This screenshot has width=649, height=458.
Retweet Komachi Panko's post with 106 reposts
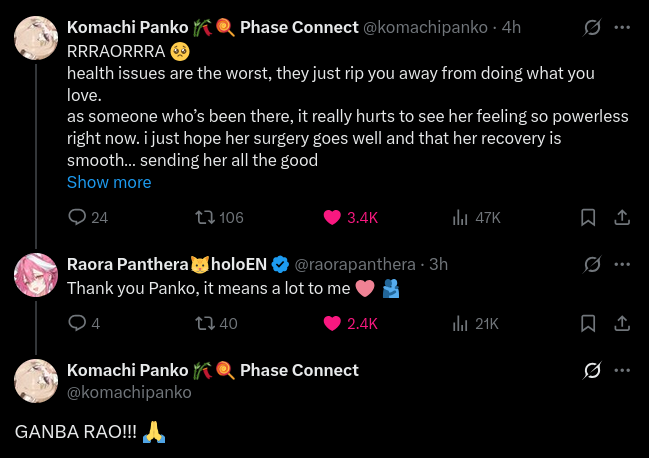pos(203,217)
